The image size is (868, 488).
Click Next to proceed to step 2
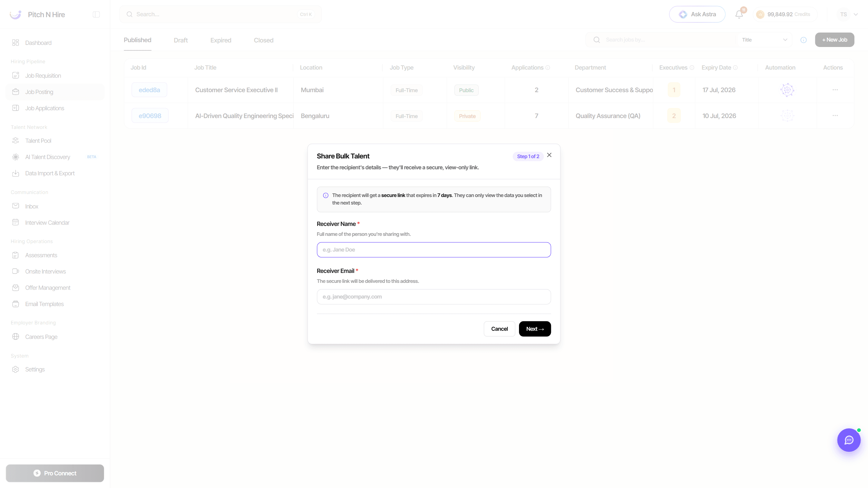coord(535,329)
